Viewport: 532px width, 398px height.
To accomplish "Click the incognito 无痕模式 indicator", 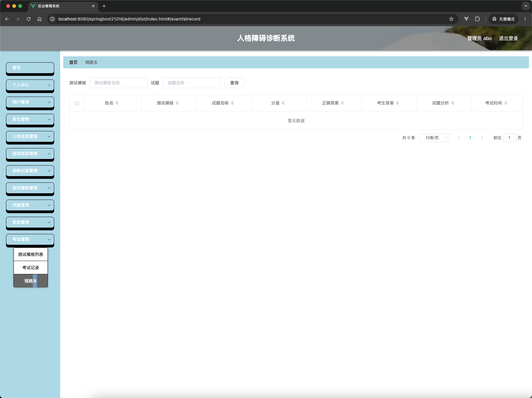I will click(503, 19).
